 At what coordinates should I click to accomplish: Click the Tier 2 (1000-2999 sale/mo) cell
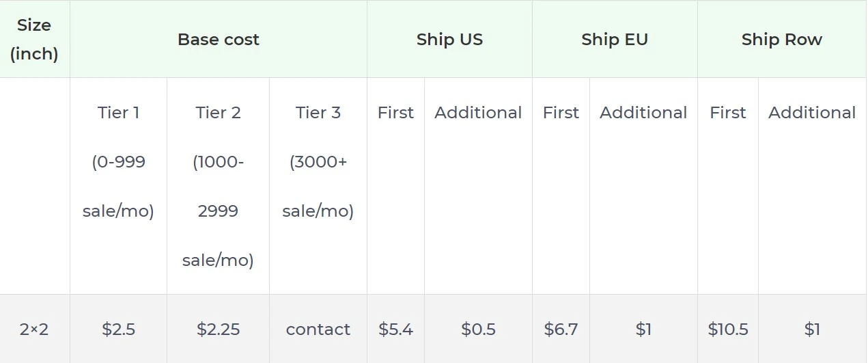pos(218,186)
